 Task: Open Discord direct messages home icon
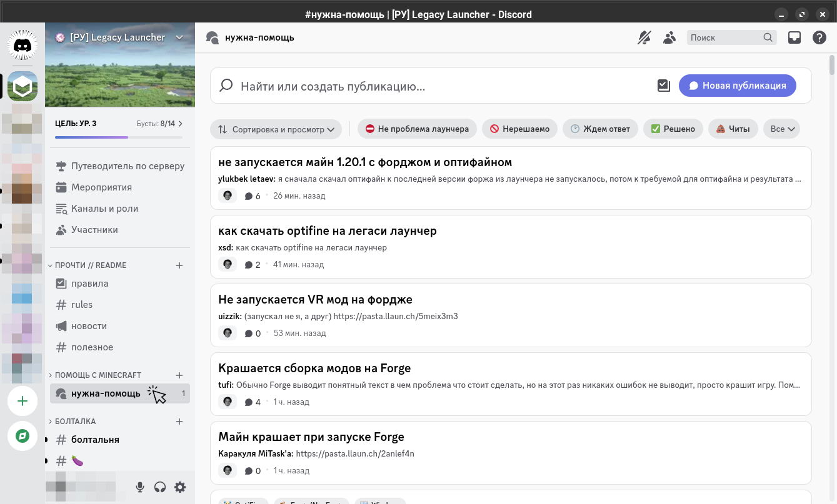[x=23, y=46]
